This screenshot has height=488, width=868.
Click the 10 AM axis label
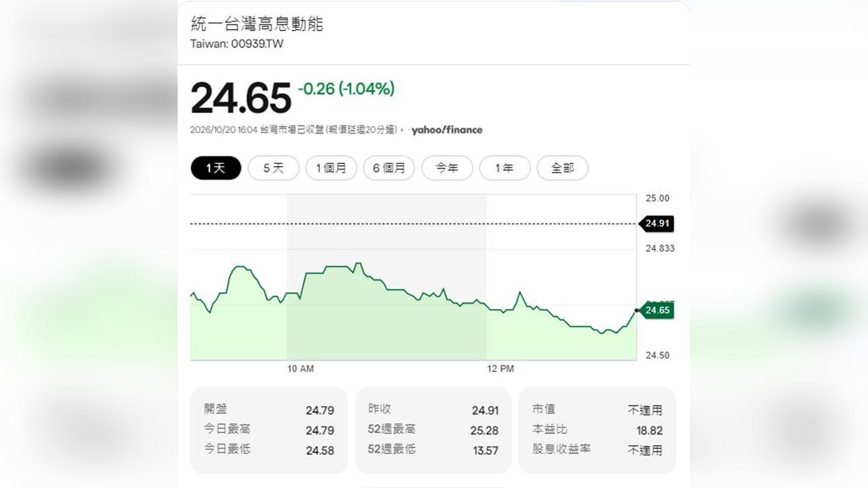(300, 369)
